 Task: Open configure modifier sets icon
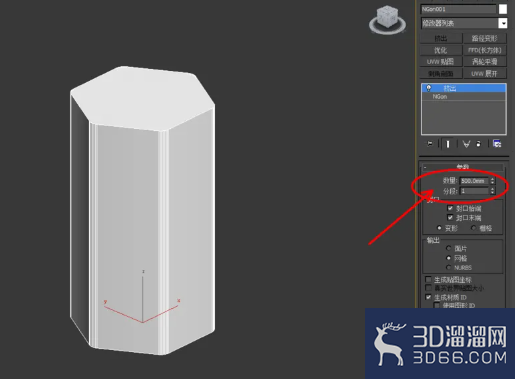497,144
